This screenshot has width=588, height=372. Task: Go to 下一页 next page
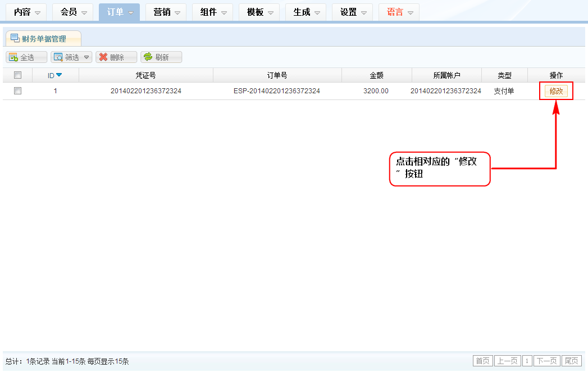(546, 361)
